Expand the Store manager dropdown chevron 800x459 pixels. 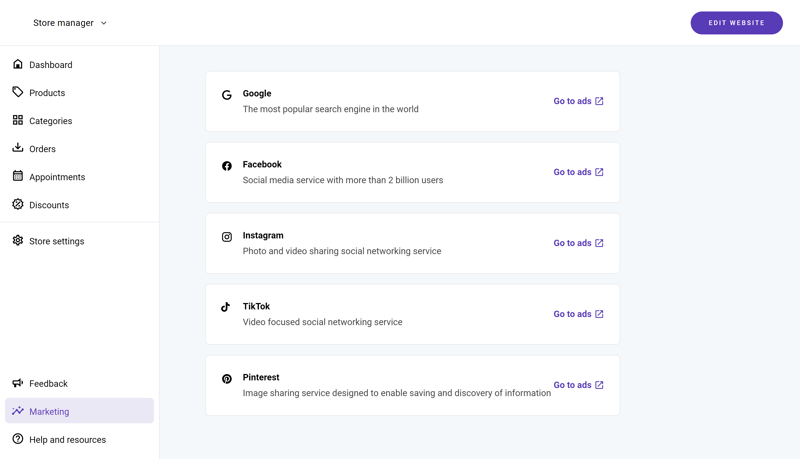point(104,23)
